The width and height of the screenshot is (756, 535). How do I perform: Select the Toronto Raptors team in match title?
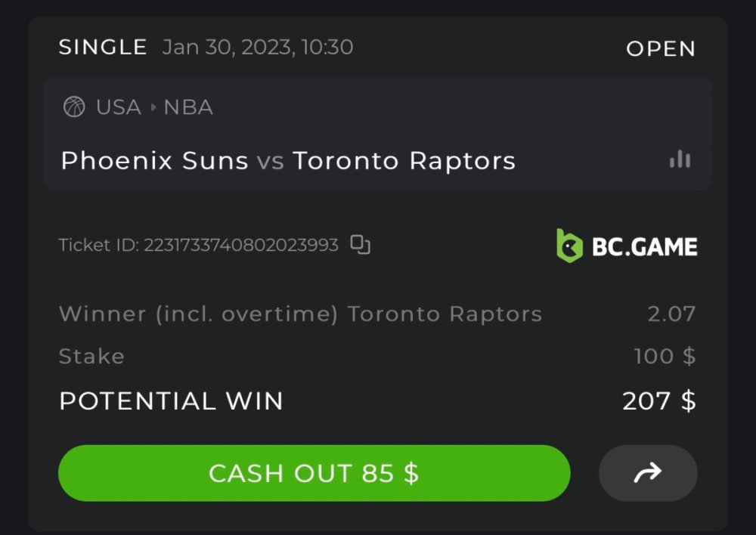[404, 161]
